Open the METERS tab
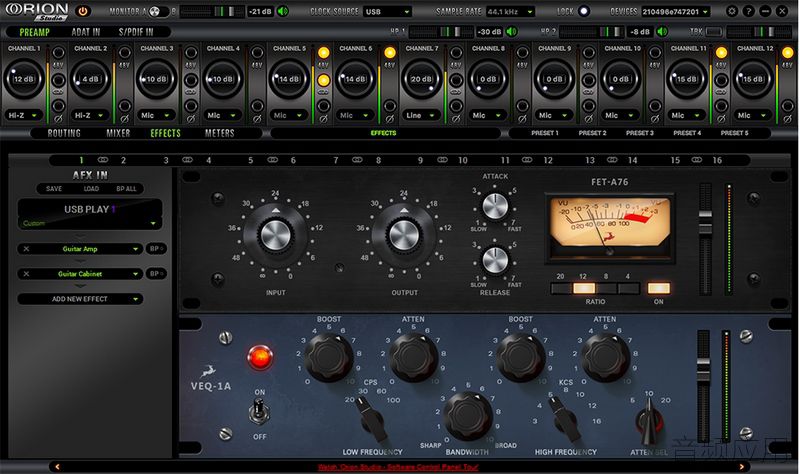800x474 pixels. pyautogui.click(x=219, y=133)
